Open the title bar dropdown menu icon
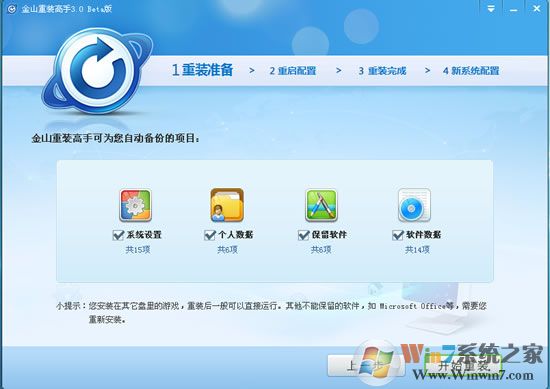 (491, 9)
